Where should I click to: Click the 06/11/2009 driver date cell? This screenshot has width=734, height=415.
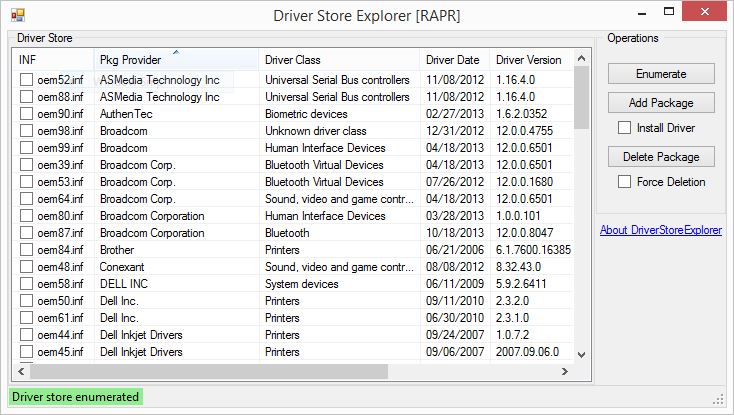455,284
